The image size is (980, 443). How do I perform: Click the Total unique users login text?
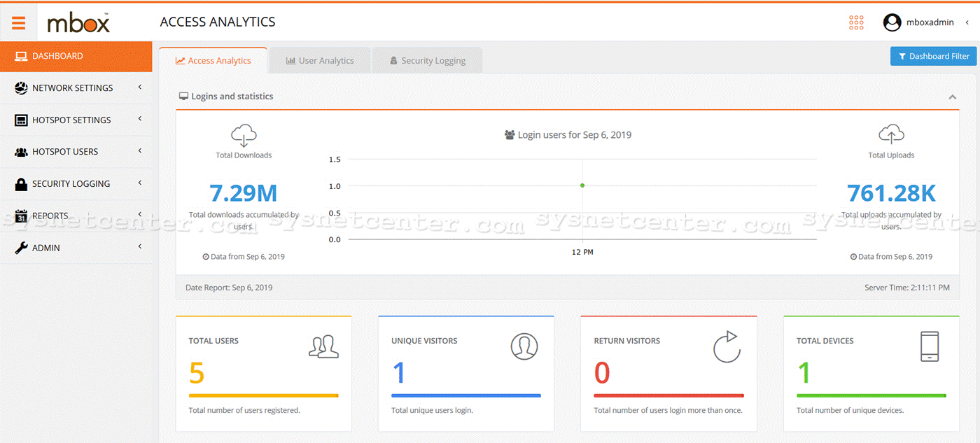432,410
